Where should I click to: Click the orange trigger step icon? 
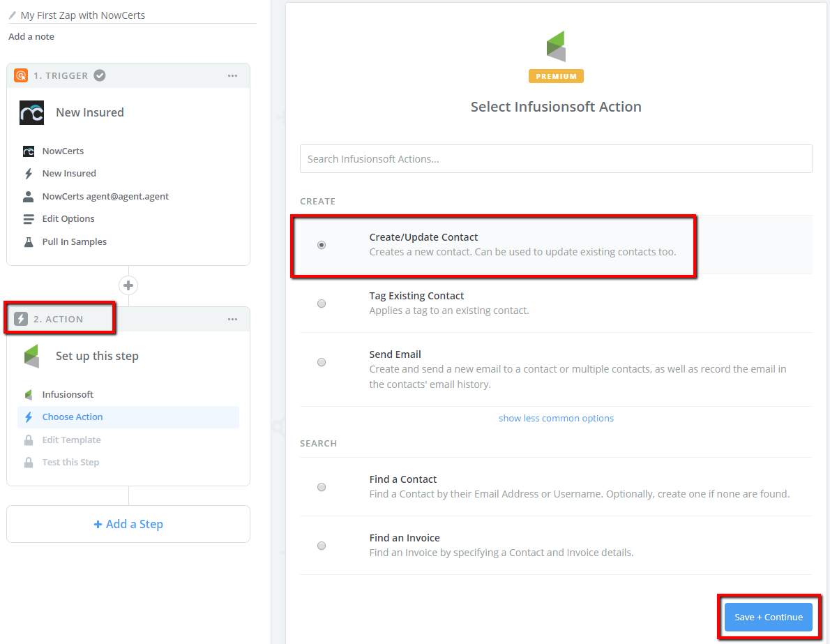[x=21, y=76]
